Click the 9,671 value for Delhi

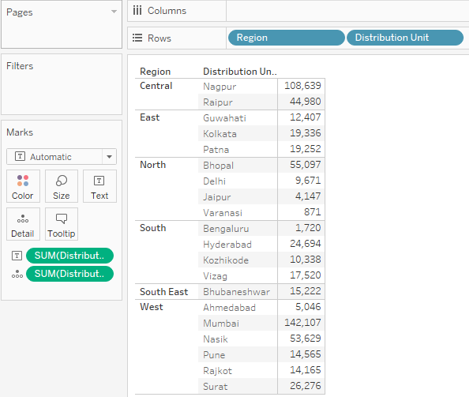click(308, 181)
